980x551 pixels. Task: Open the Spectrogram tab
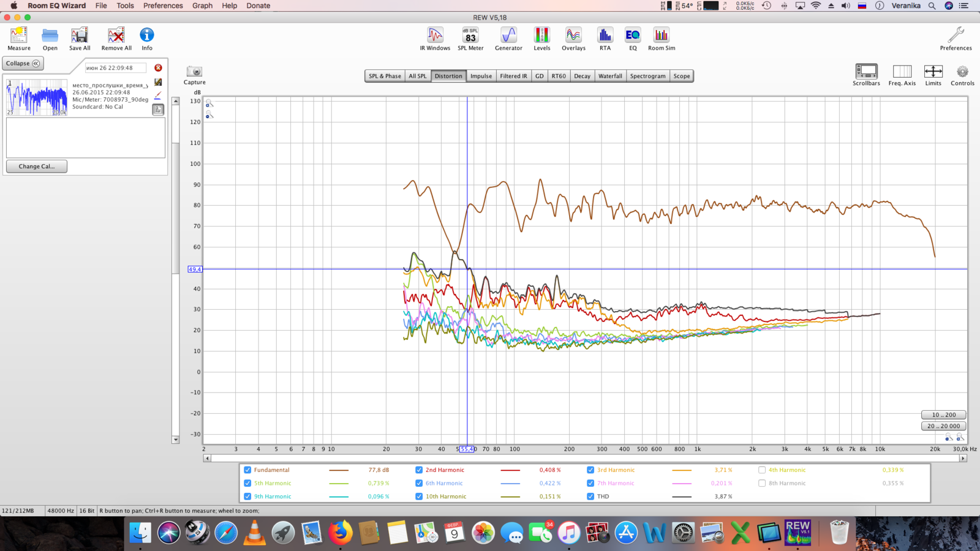[647, 76]
